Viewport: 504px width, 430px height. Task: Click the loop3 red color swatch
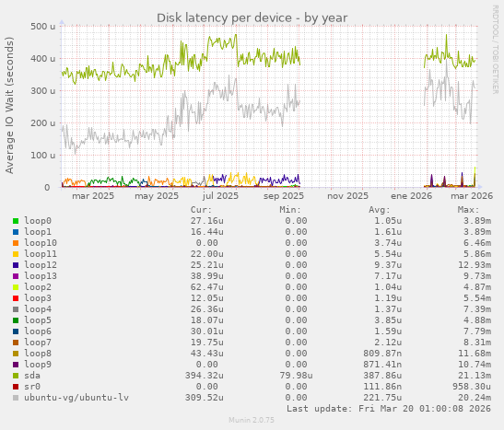pos(16,298)
